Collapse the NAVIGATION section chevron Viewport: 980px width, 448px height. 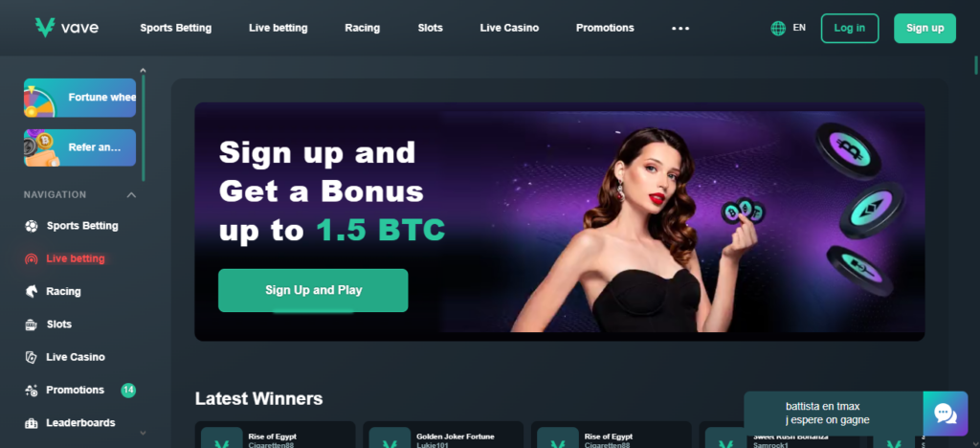[x=131, y=195]
